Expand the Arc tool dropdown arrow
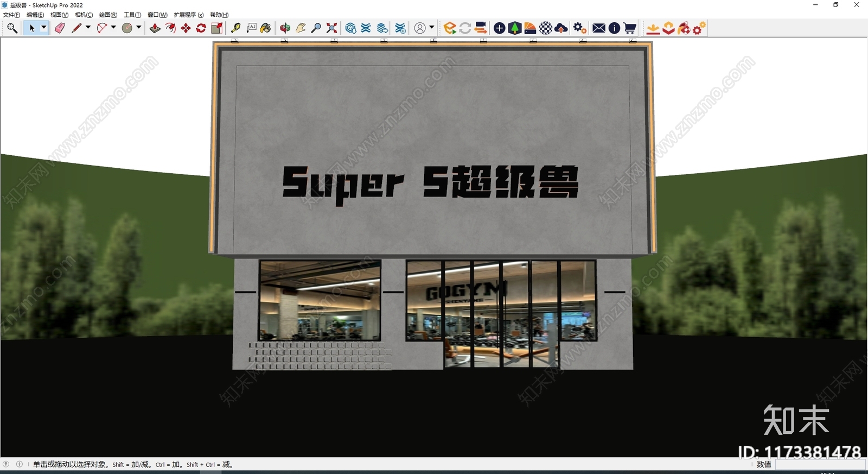Viewport: 868px width, 474px height. coord(113,28)
